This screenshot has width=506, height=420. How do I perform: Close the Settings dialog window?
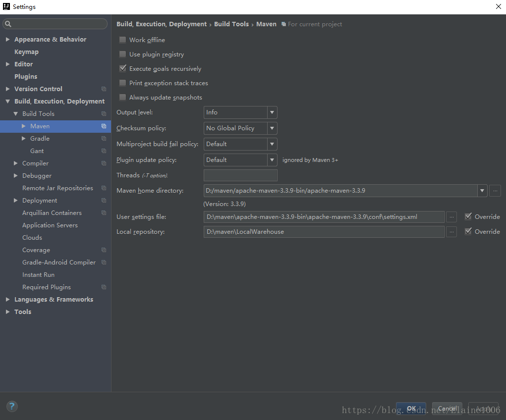(x=498, y=6)
